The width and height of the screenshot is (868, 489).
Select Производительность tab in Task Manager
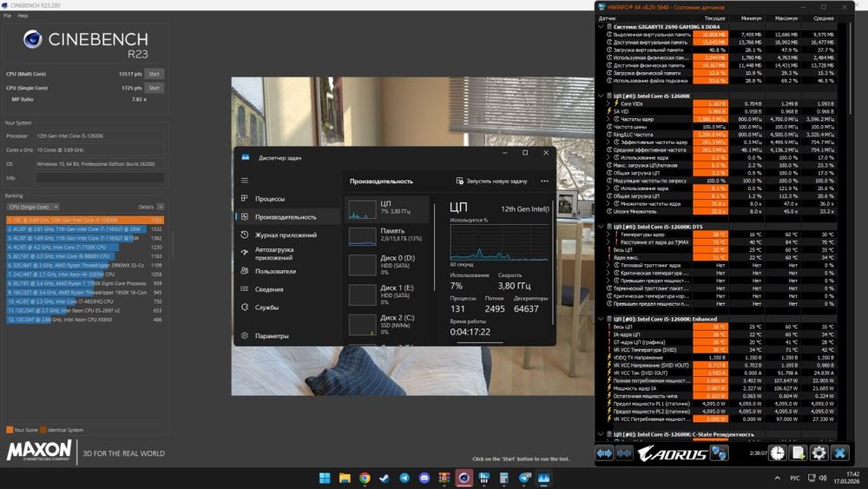click(x=286, y=217)
